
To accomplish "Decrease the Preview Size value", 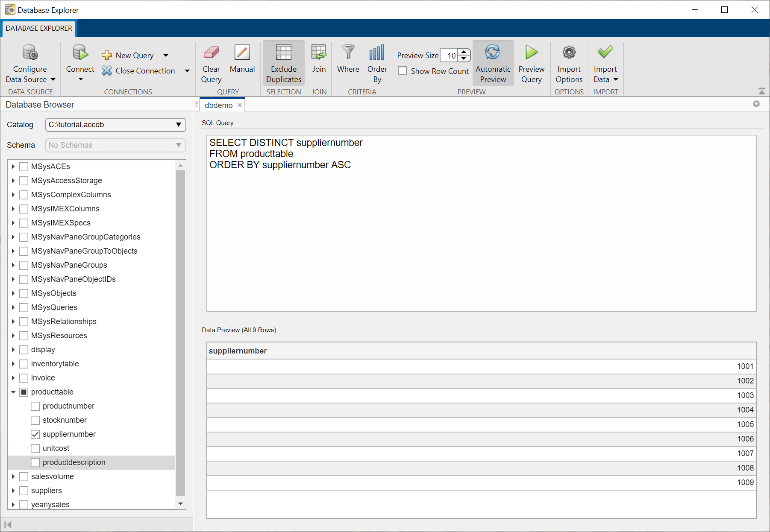I will click(464, 58).
